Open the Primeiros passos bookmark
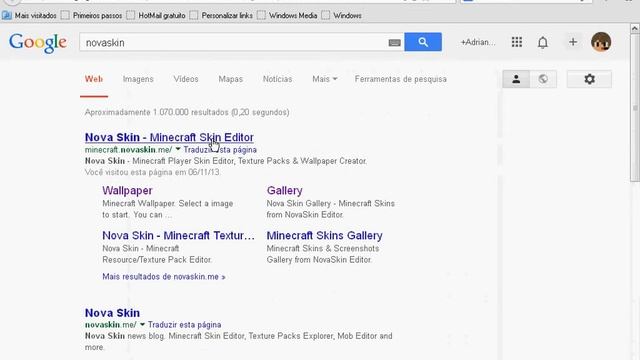The height and width of the screenshot is (360, 640). (x=92, y=16)
